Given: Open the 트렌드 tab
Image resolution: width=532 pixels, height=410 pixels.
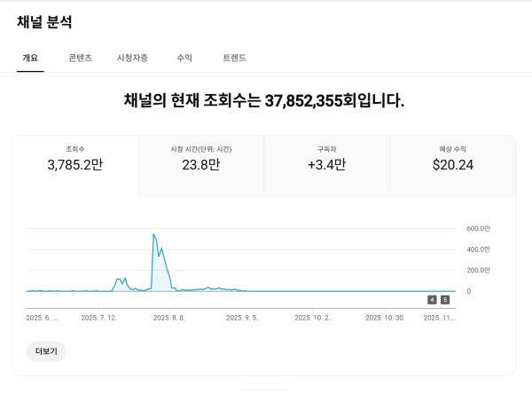Looking at the screenshot, I should click(x=235, y=58).
